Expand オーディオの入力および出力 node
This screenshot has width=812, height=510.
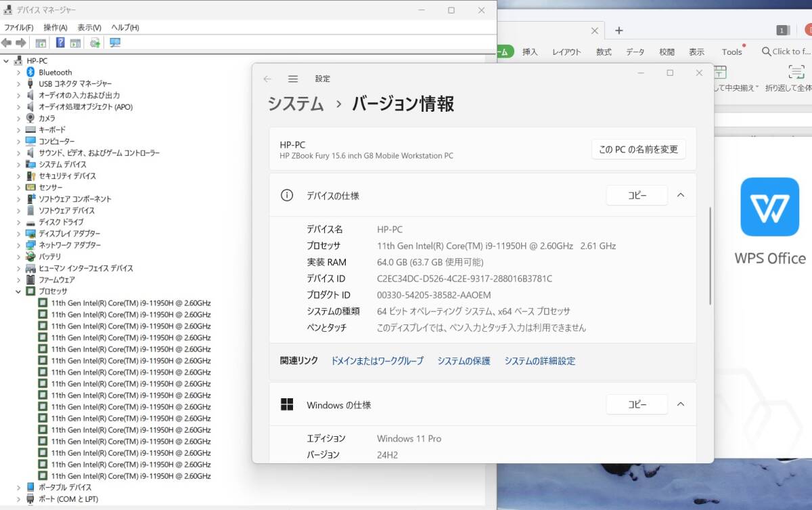click(x=18, y=95)
